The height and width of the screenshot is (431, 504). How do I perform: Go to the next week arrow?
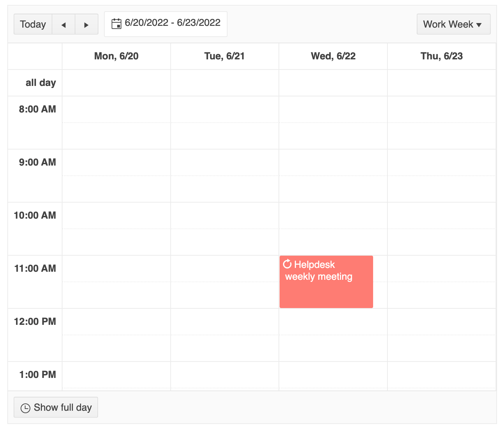[x=87, y=24]
